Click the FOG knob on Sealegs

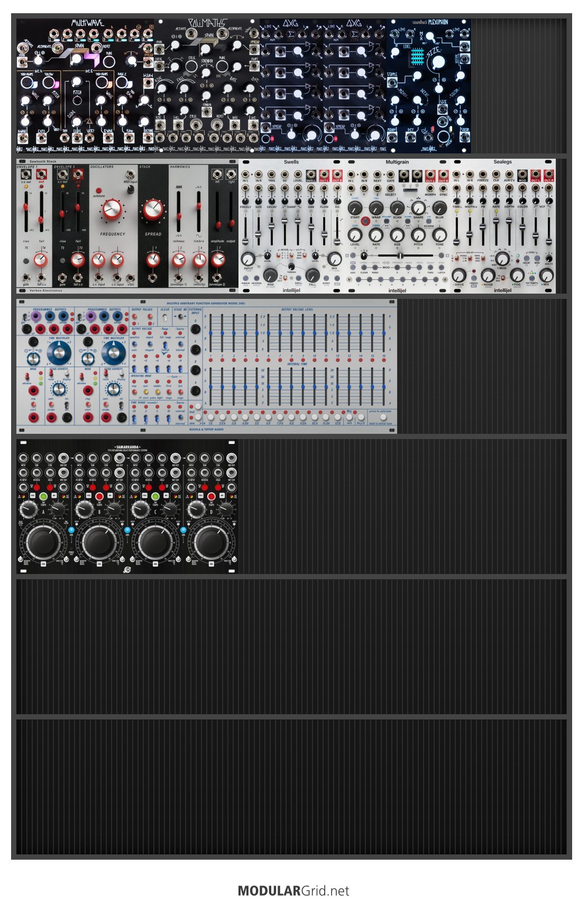517,275
